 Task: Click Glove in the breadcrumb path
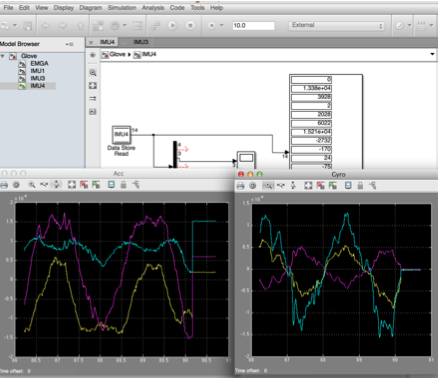point(117,54)
